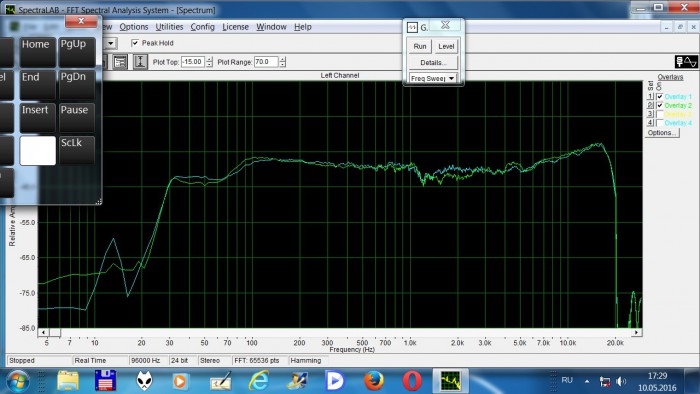Click the list view icon beside the cursor tool
Screen dimensions: 700x394
tap(120, 62)
